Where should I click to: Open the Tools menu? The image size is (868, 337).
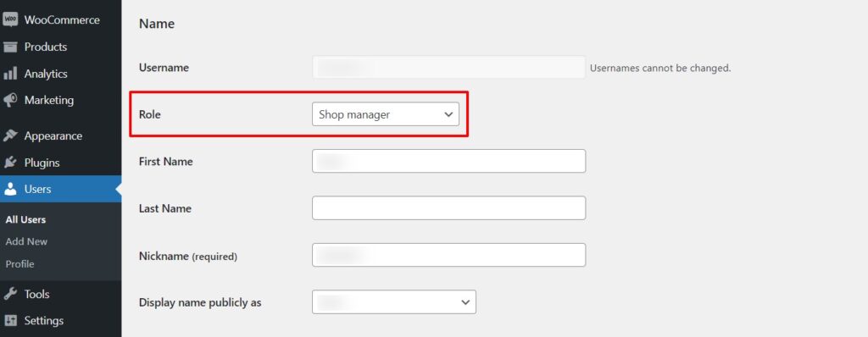click(61, 294)
